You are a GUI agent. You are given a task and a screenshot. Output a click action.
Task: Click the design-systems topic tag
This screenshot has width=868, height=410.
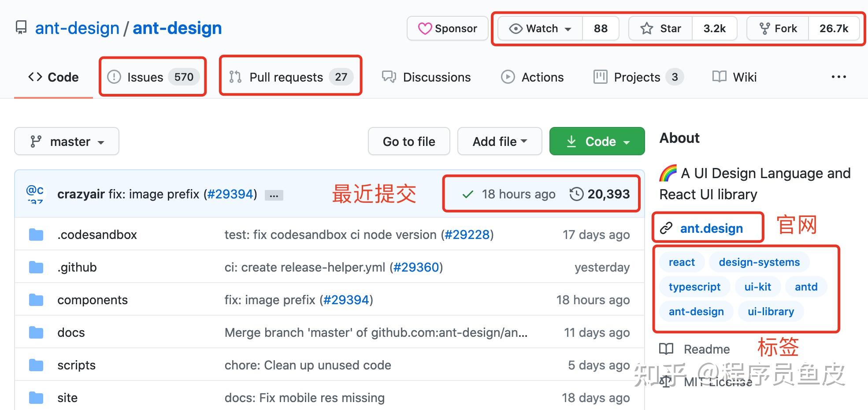(759, 262)
